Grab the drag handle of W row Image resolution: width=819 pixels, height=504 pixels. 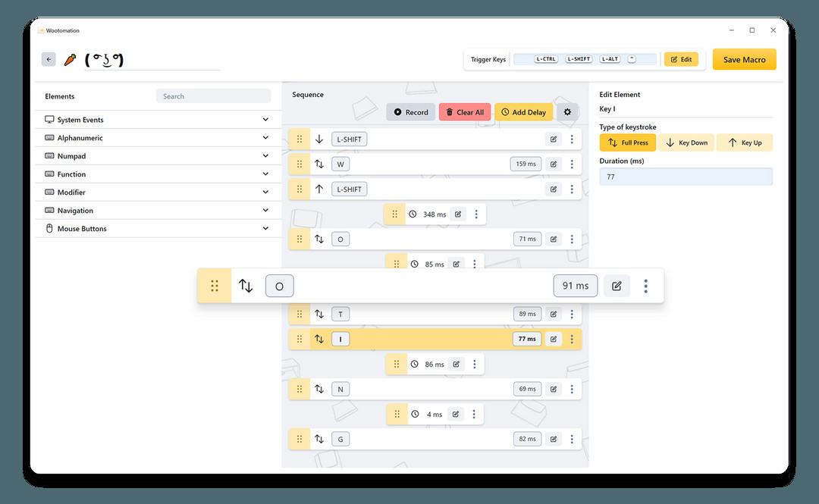300,164
